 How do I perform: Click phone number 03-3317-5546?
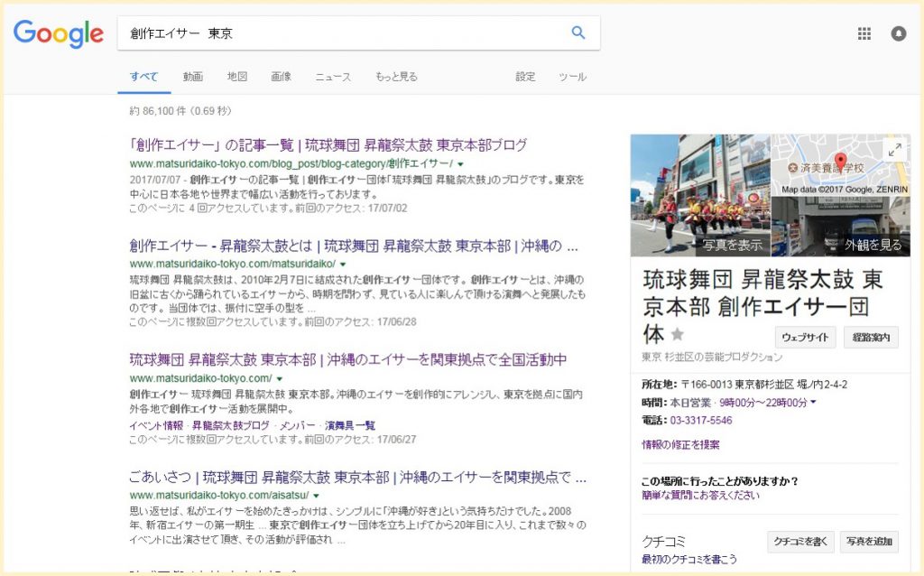click(700, 421)
